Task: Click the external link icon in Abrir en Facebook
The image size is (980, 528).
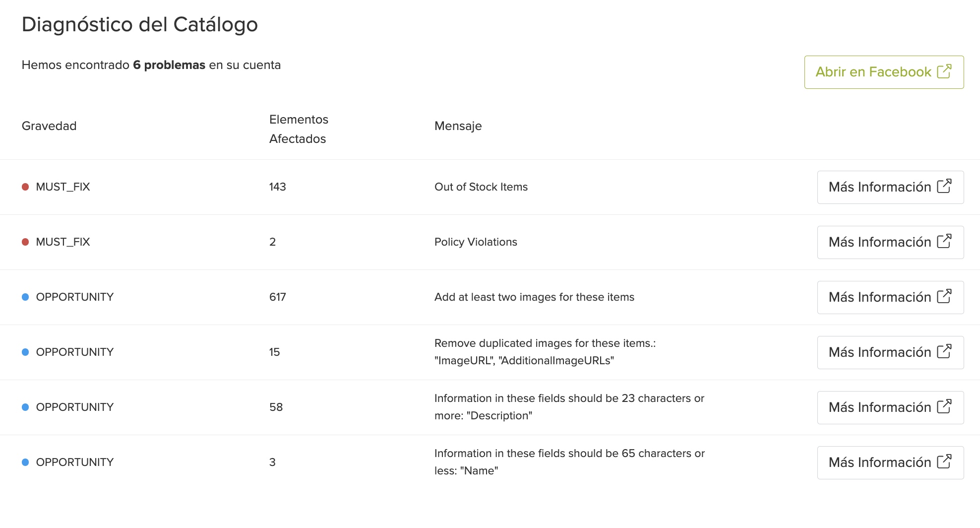Action: pyautogui.click(x=944, y=71)
